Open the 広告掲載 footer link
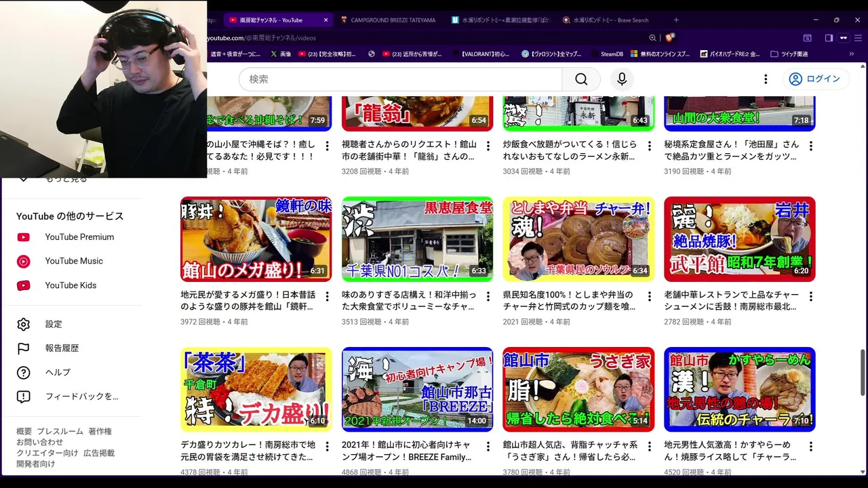 [x=99, y=453]
